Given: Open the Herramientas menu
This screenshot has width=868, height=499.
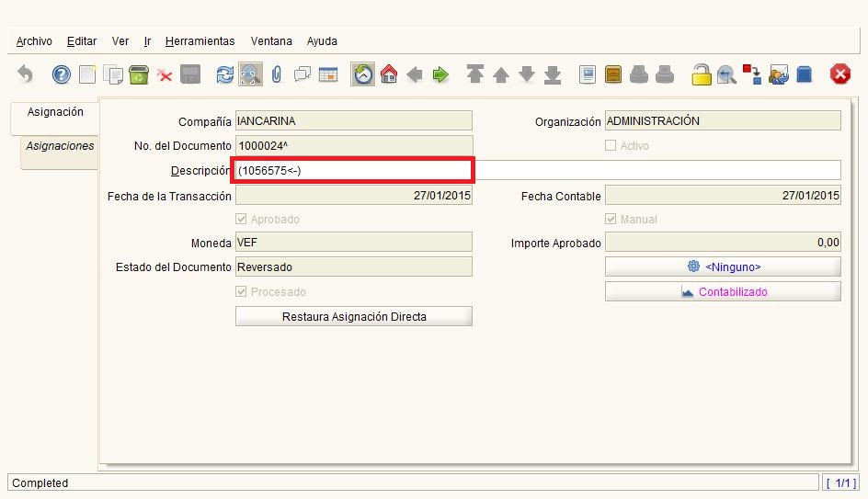Looking at the screenshot, I should click(200, 41).
